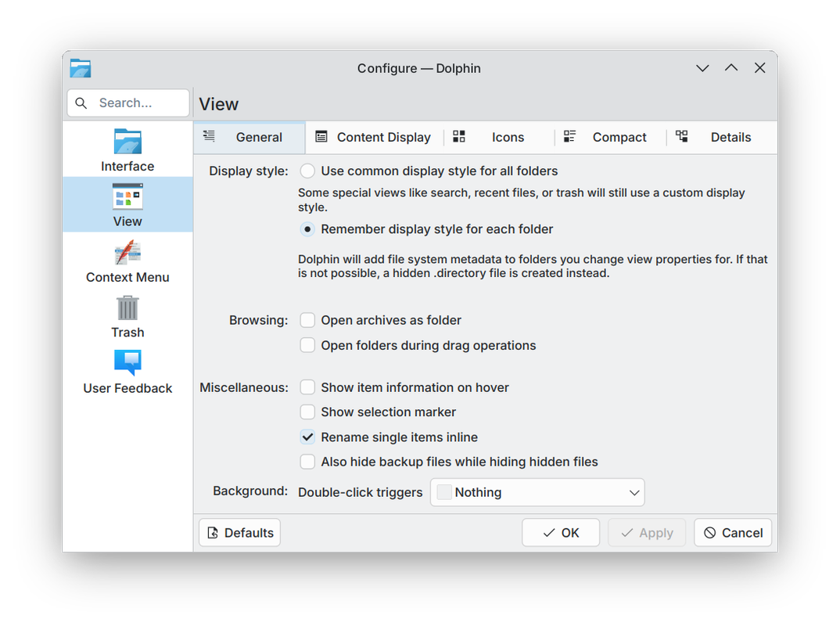
Task: Click the Icons tab grid icon
Action: tap(459, 136)
